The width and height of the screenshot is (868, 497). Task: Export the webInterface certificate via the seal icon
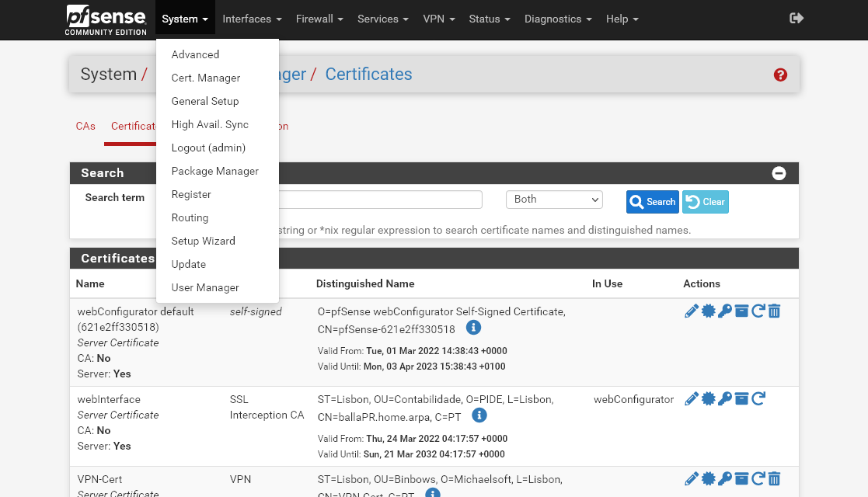point(708,399)
